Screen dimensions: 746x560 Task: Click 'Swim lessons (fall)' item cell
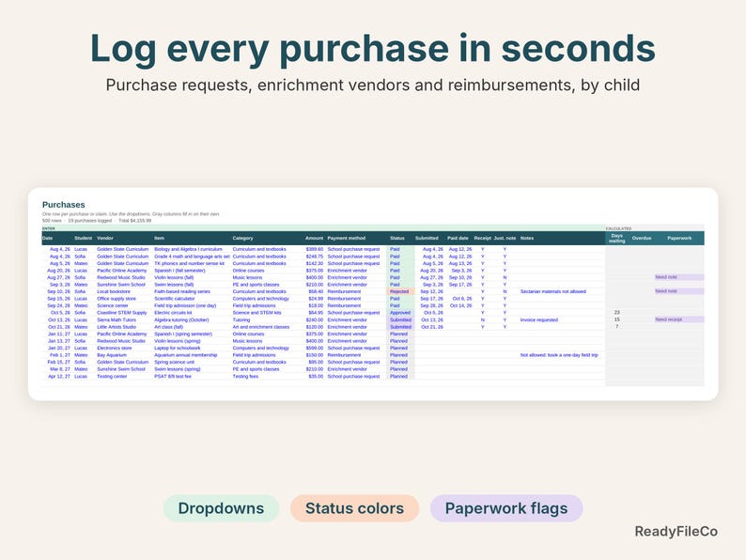[174, 285]
